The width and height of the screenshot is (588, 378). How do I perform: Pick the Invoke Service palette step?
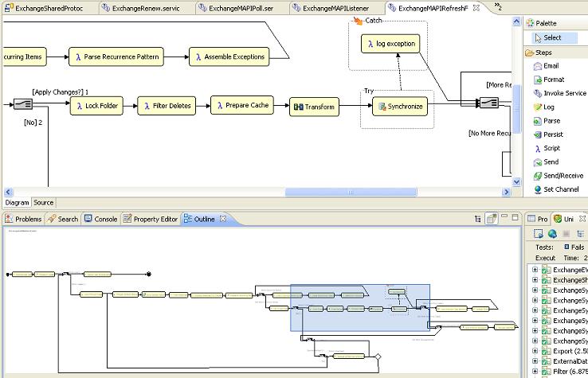click(564, 93)
